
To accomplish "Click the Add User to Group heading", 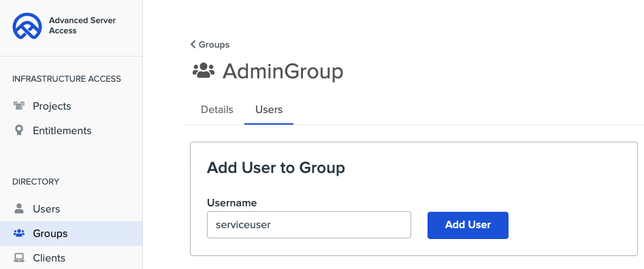I will click(276, 168).
